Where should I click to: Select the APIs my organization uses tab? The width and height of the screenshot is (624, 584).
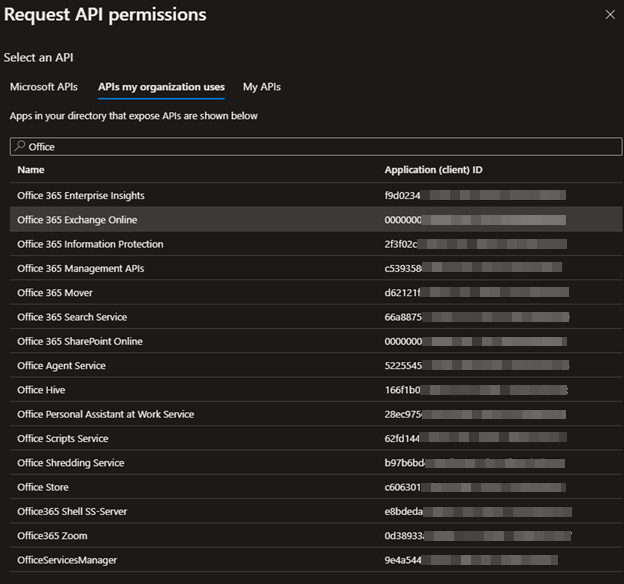161,87
